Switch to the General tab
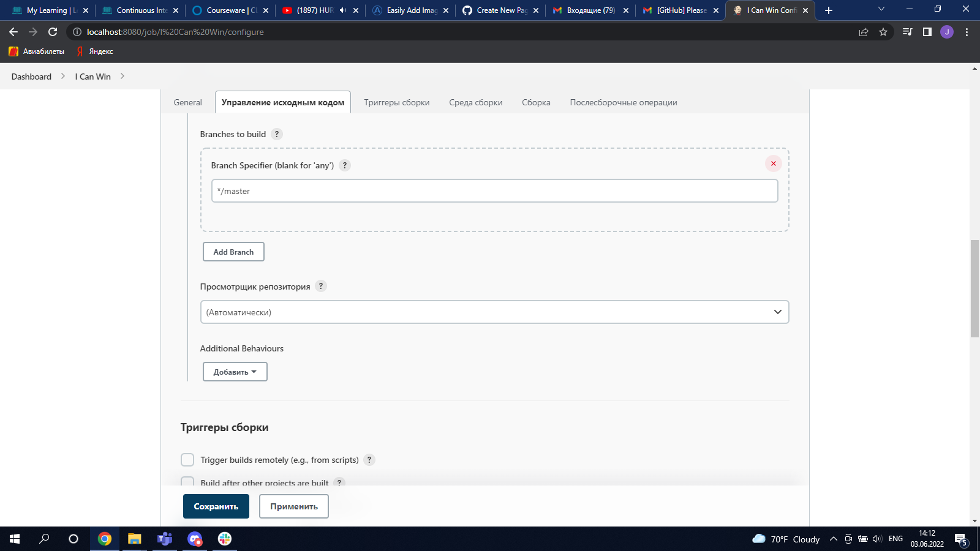Viewport: 980px width, 551px height. (187, 102)
